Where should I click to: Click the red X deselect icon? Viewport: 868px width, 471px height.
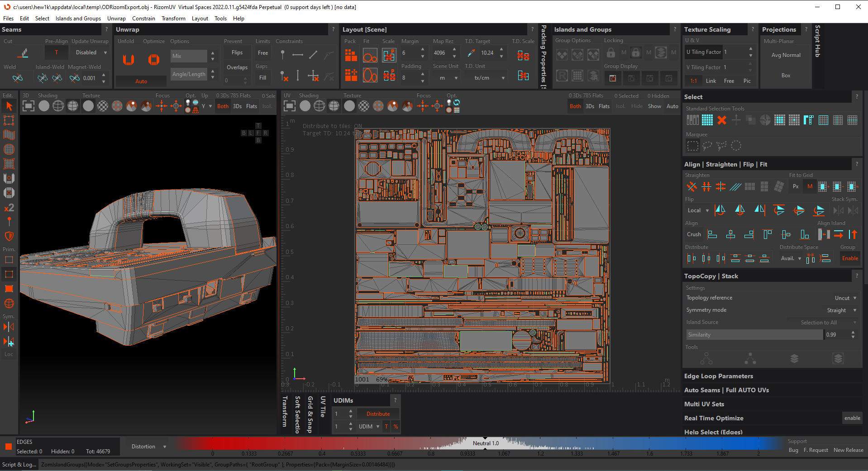pos(722,120)
